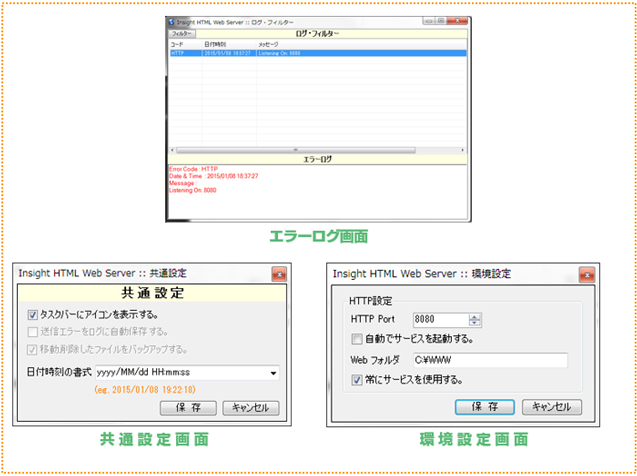Maximize the ログ・フィルター window

(441, 21)
